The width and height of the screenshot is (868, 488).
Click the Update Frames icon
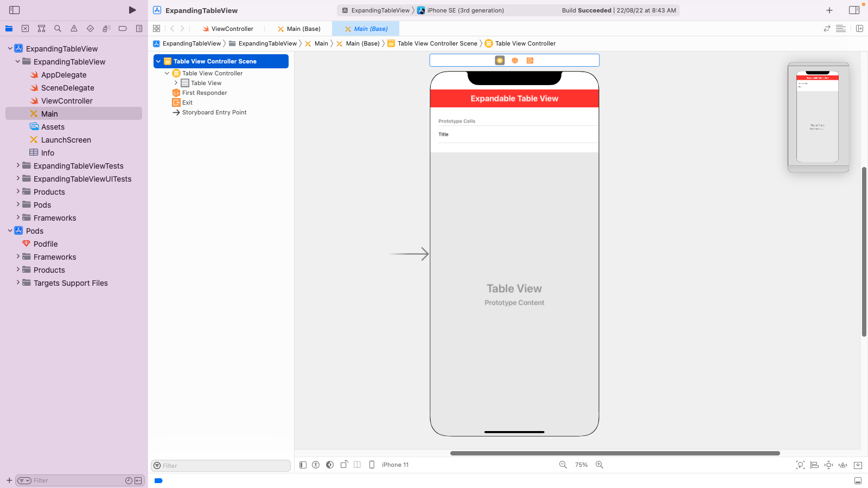tap(800, 465)
